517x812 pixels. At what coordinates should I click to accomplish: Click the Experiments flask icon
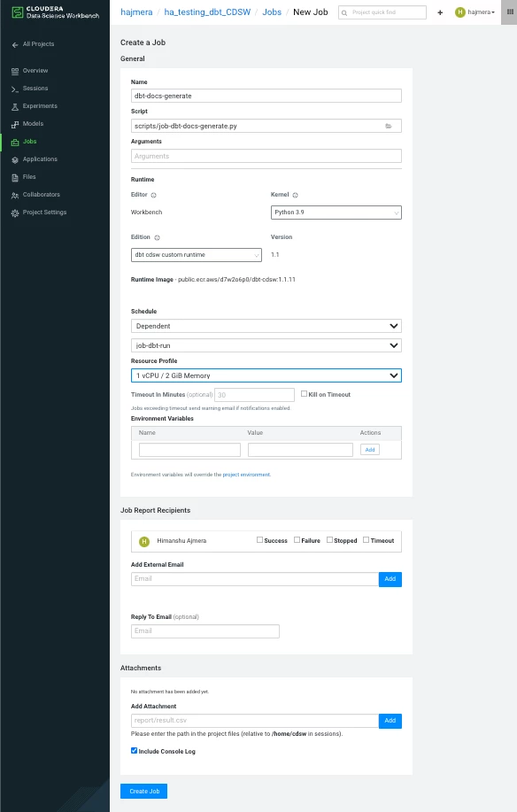tap(15, 106)
